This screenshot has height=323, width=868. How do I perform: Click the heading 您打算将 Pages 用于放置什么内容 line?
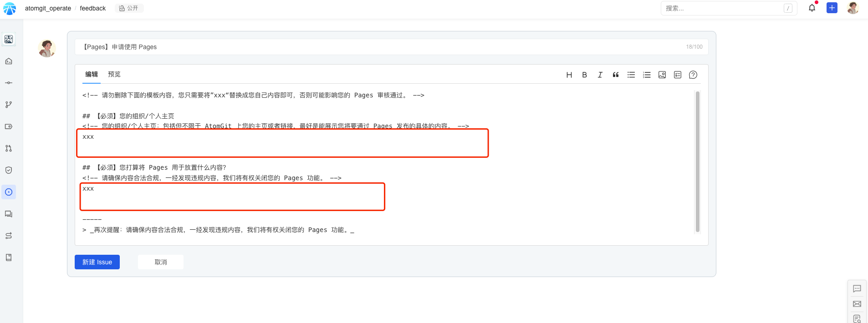[x=154, y=167]
